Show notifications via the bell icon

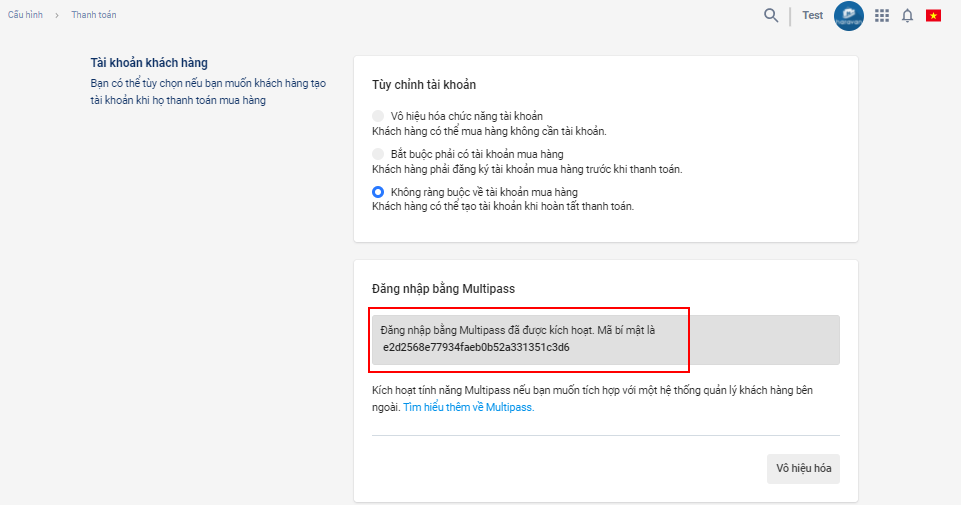click(x=907, y=15)
